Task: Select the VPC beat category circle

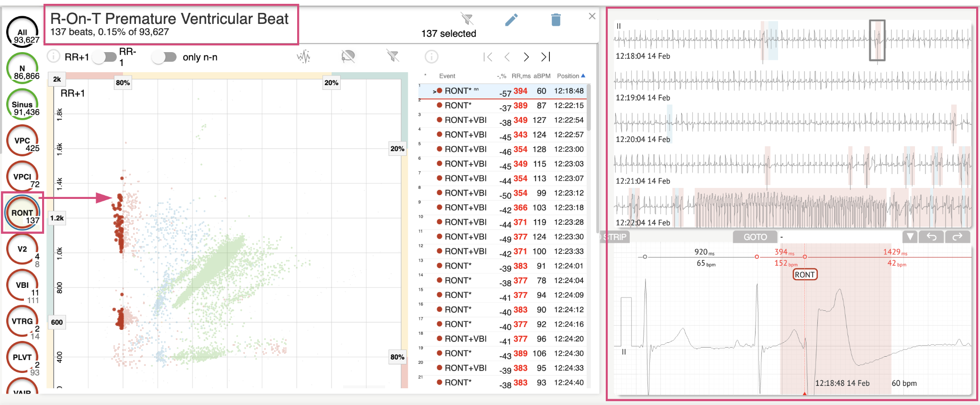Action: pos(22,141)
